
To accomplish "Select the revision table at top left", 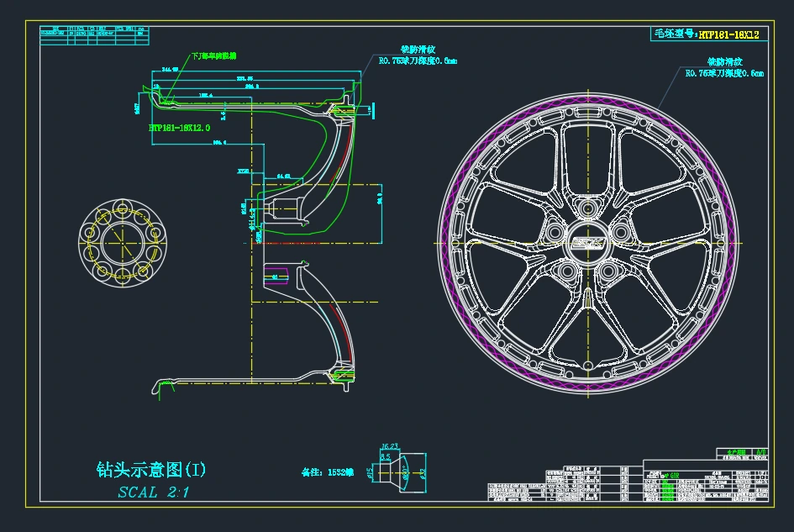I will pos(94,35).
